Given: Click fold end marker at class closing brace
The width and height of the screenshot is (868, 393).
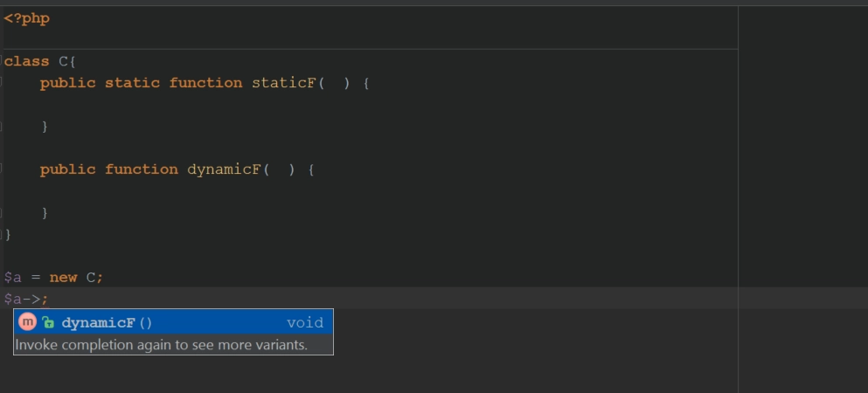Looking at the screenshot, I should click(1, 234).
